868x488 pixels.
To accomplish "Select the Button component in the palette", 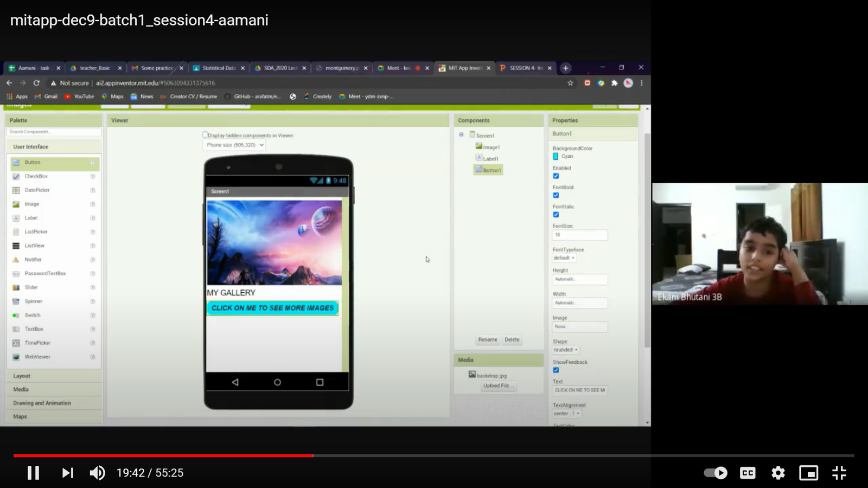I will point(33,162).
